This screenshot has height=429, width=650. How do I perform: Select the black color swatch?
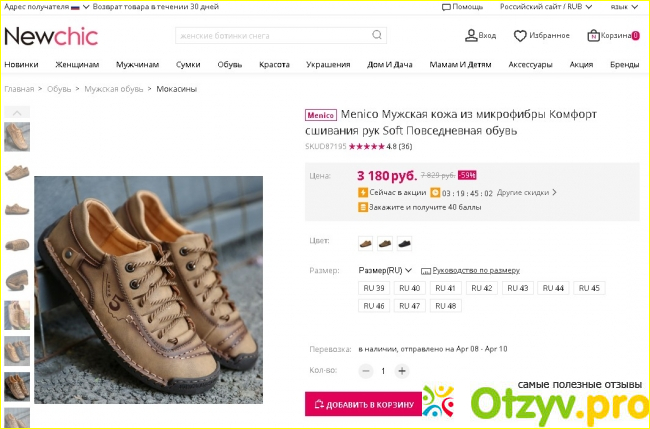pos(404,242)
